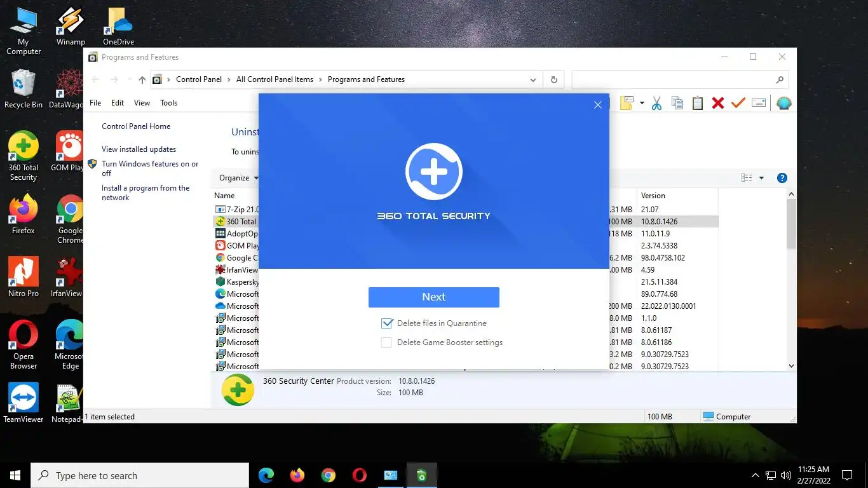This screenshot has height=488, width=868.
Task: Click the orange checkmark toolbar icon
Action: coord(738,103)
